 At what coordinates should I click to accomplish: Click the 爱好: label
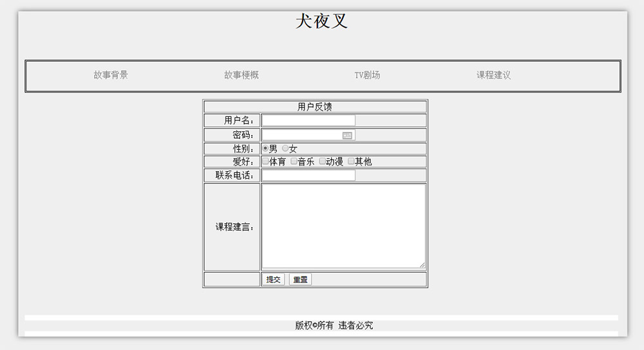click(243, 161)
